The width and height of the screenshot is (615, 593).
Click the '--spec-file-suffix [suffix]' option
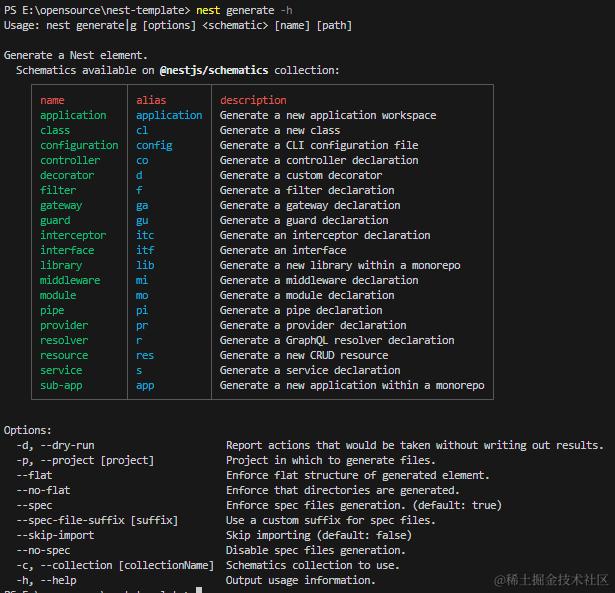[97, 520]
